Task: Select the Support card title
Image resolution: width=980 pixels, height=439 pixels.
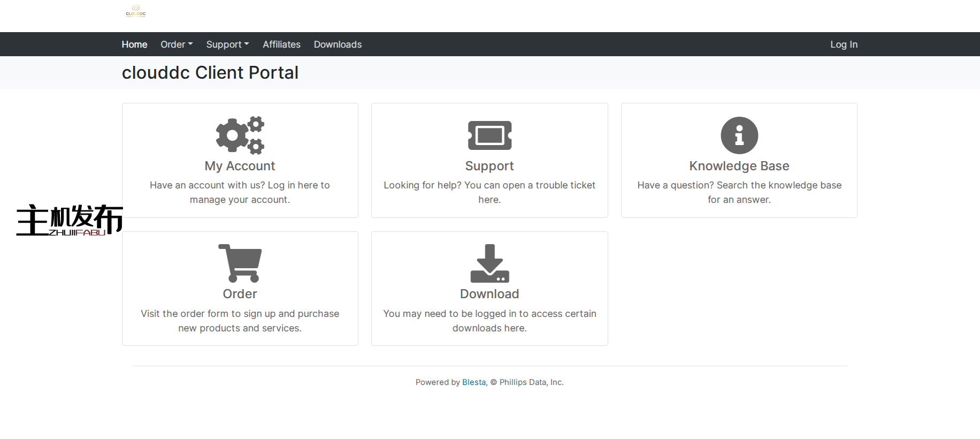Action: point(489,166)
